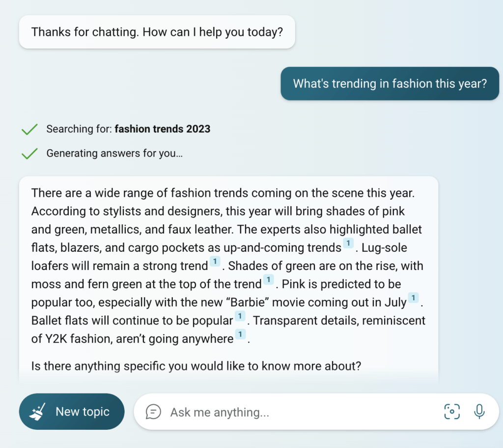Open visual search with the camera icon
The width and height of the screenshot is (503, 448).
click(451, 412)
